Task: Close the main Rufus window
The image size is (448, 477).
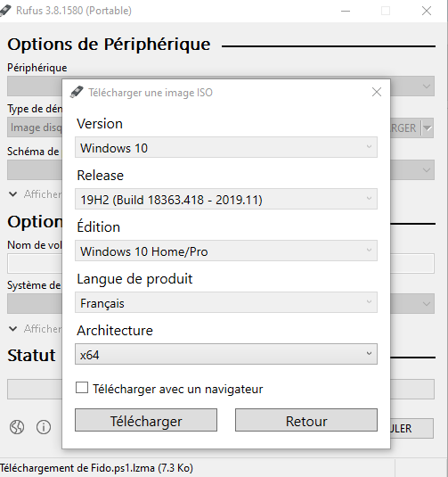Action: [427, 11]
